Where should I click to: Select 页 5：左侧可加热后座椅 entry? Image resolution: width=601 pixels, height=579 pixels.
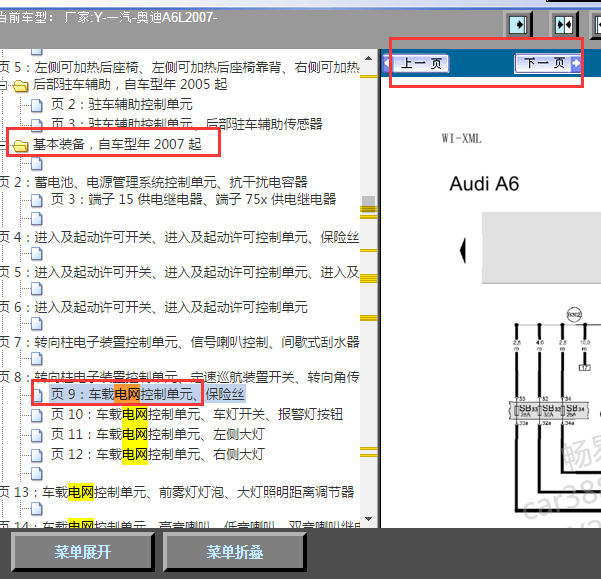tap(179, 67)
